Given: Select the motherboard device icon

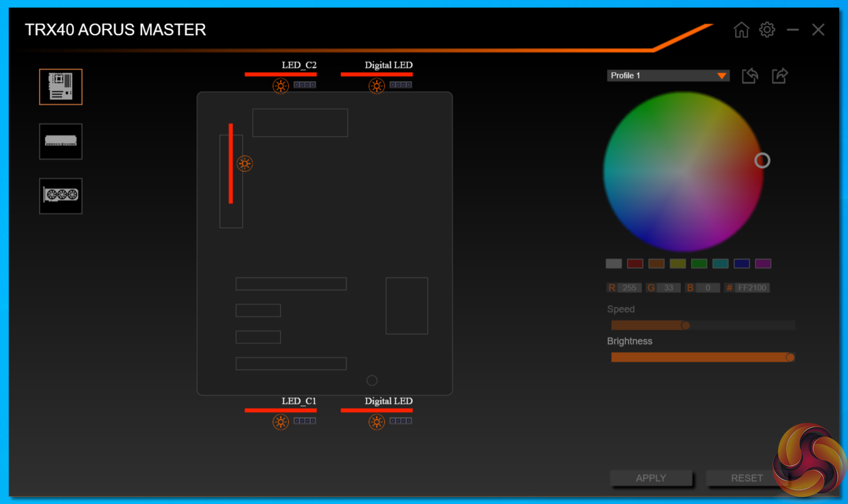Looking at the screenshot, I should coord(61,87).
